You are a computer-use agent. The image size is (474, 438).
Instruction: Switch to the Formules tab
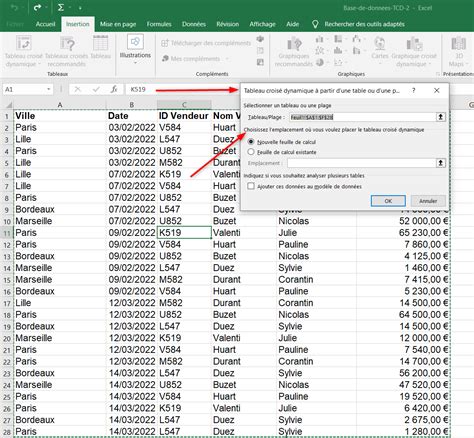(x=159, y=24)
